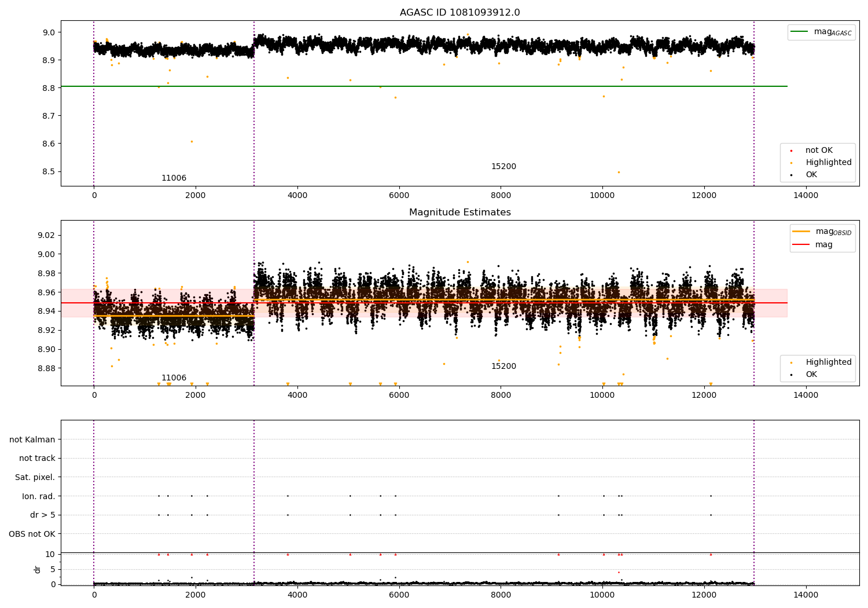868x608 pixels.
Task: Click the 8.94 y-tick on middle plot
Action: [47, 312]
